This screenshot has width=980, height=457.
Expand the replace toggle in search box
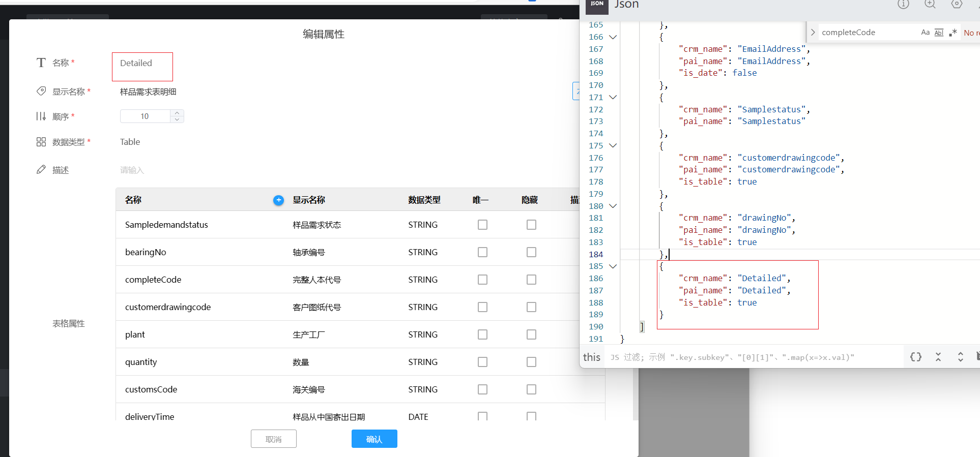tap(813, 33)
